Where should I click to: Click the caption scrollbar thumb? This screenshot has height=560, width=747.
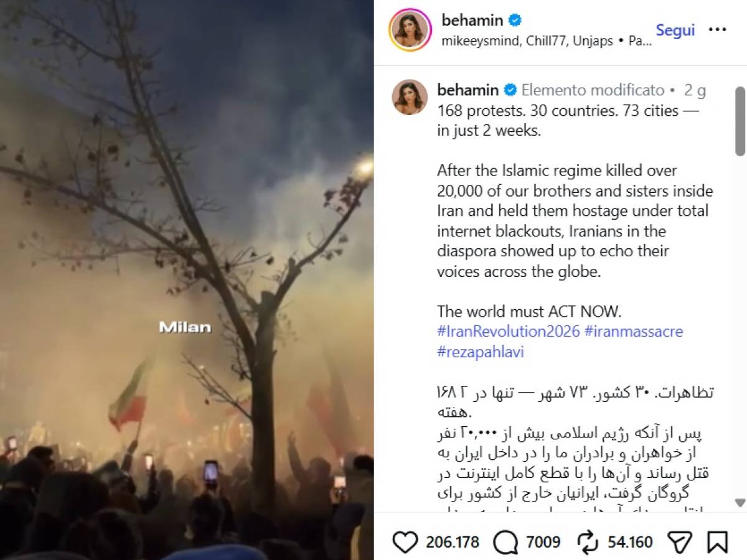coord(740,121)
